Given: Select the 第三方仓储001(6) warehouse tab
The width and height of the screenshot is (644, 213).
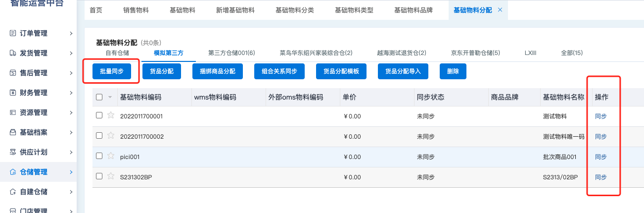Looking at the screenshot, I should pyautogui.click(x=231, y=53).
